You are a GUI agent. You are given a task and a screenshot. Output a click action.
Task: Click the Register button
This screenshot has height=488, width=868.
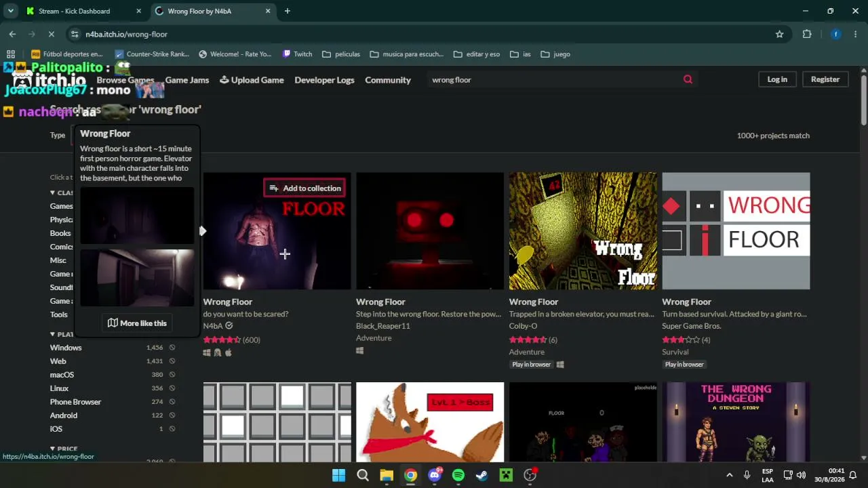click(825, 79)
